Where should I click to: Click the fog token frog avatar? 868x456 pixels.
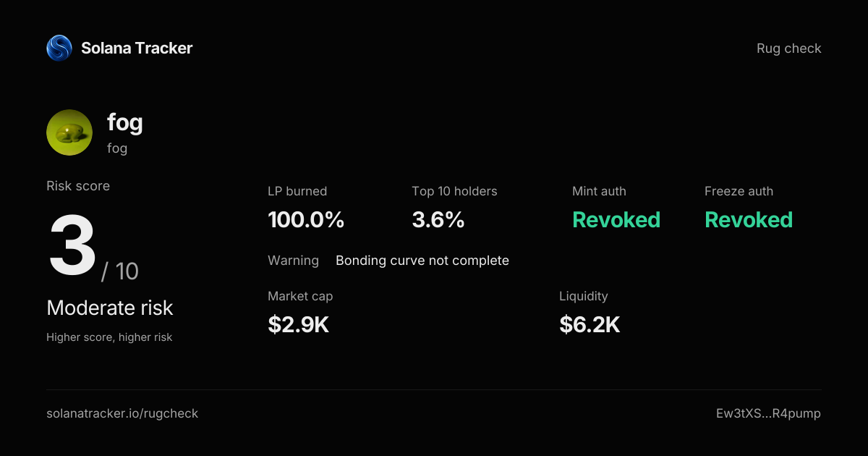pyautogui.click(x=69, y=132)
